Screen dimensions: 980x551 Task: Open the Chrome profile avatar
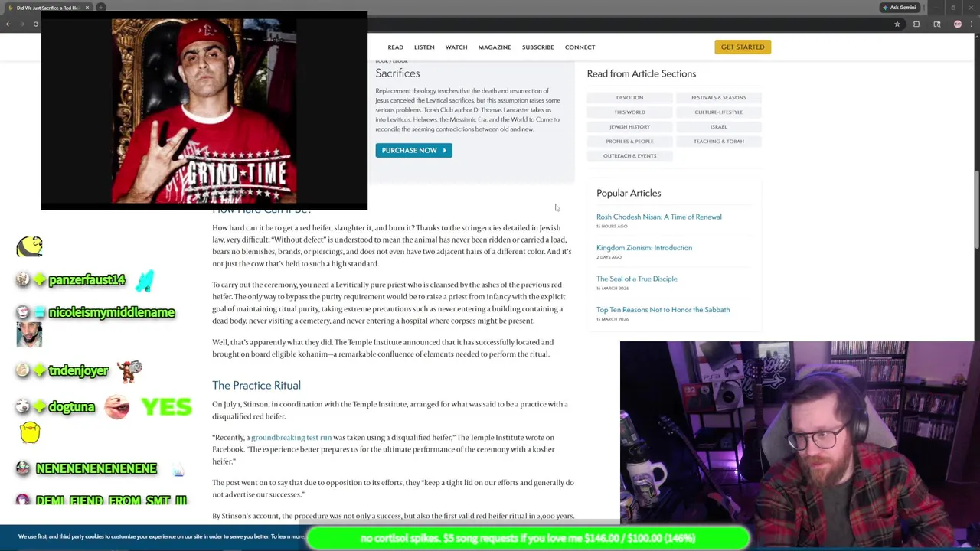957,24
